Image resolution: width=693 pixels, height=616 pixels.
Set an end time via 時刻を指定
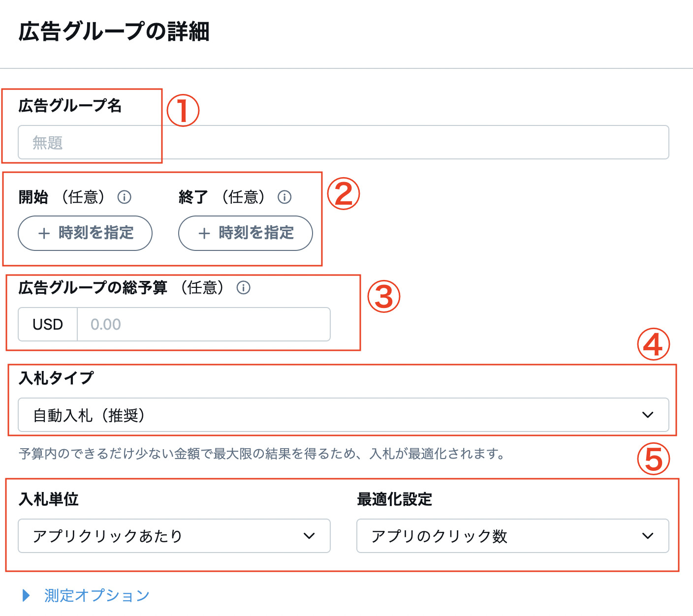pos(245,233)
